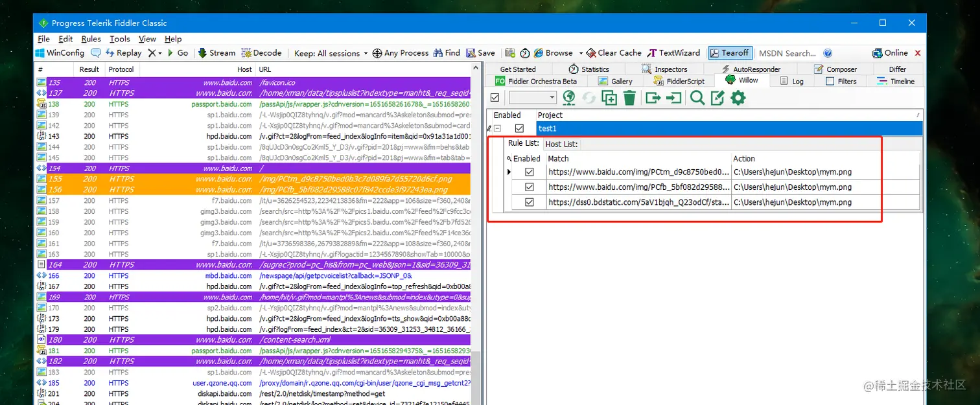Click the MSDN help question icon

point(828,53)
